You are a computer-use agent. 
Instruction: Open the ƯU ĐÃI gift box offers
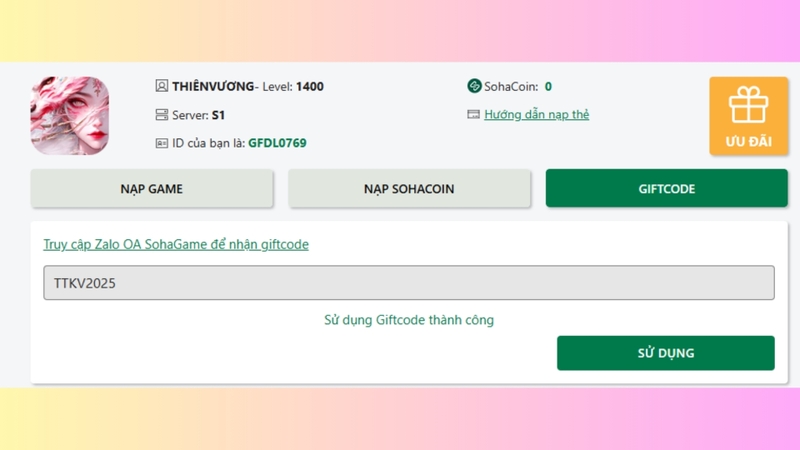[748, 116]
